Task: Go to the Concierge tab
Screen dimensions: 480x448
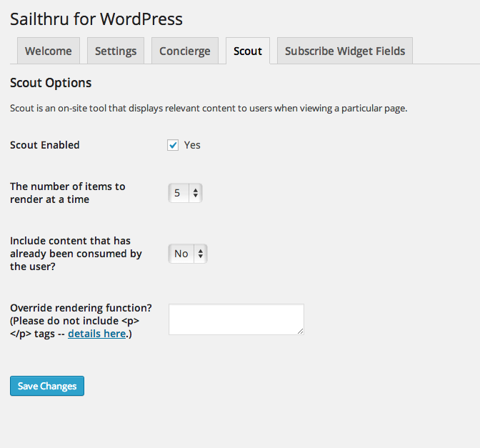Action: click(x=185, y=51)
